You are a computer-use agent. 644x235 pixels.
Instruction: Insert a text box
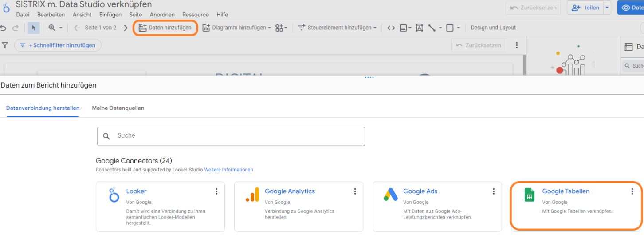[419, 28]
